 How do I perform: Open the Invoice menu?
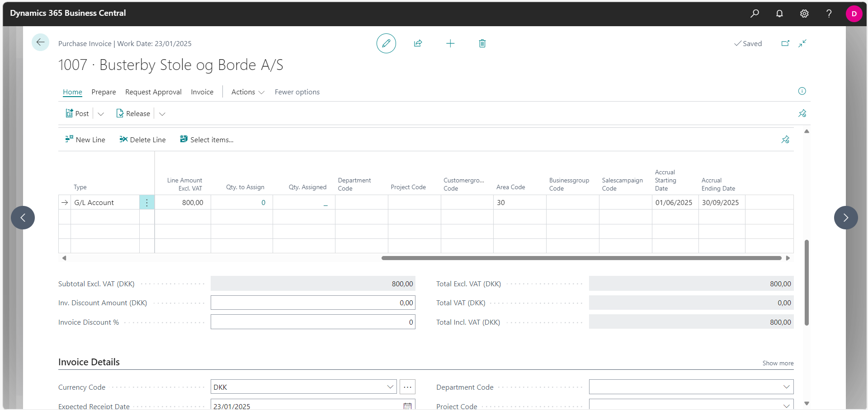pos(202,92)
